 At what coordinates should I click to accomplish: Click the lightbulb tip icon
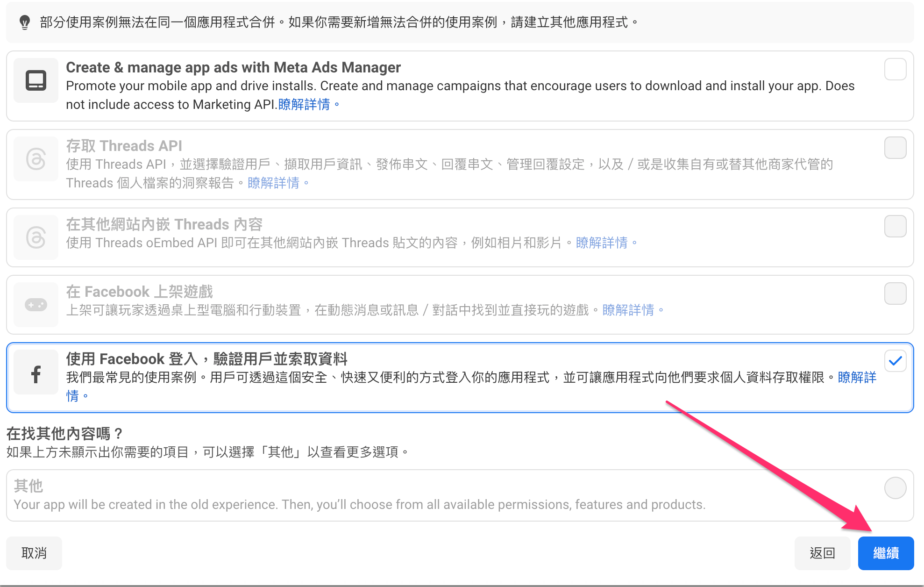click(x=25, y=22)
